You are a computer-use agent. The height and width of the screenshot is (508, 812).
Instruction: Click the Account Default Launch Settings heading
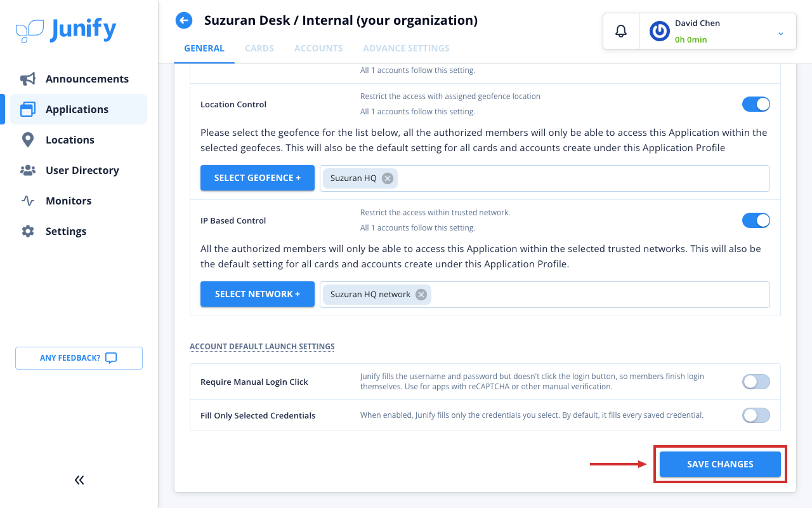pyautogui.click(x=262, y=347)
